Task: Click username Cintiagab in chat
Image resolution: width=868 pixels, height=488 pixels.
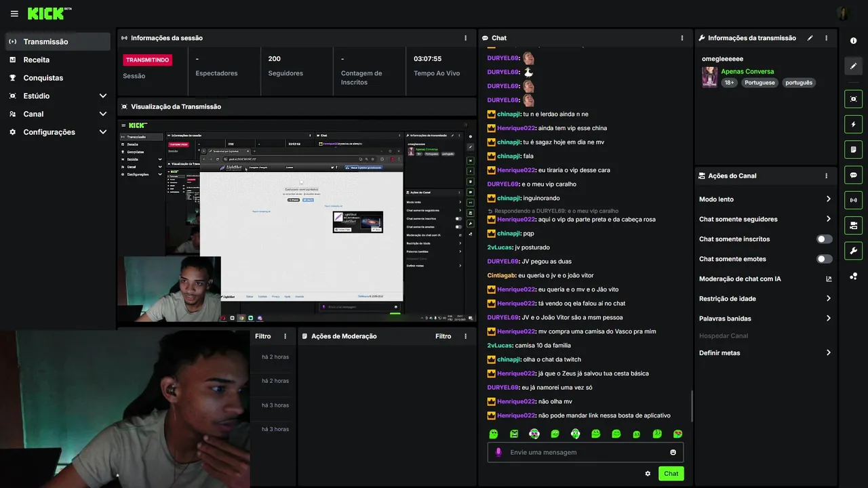Action: click(x=502, y=275)
